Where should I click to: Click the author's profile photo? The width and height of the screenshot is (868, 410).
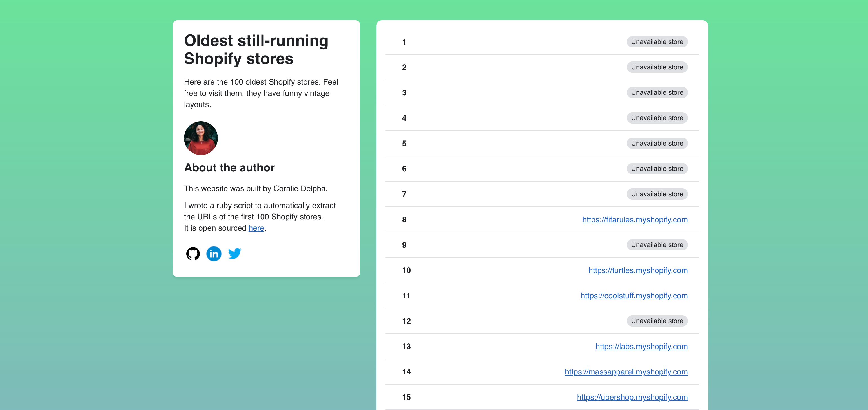click(x=200, y=138)
